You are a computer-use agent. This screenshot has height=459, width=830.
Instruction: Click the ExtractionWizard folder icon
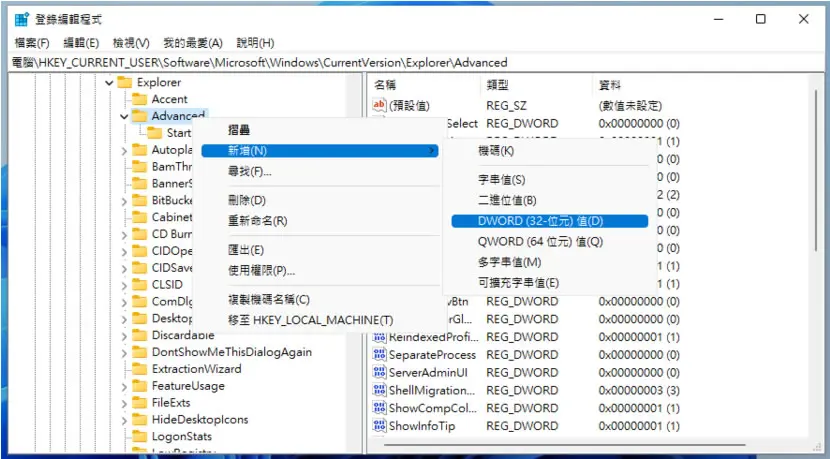[139, 368]
